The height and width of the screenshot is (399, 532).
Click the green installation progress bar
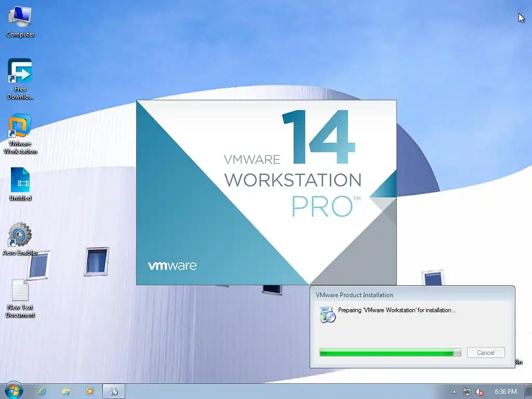(390, 353)
